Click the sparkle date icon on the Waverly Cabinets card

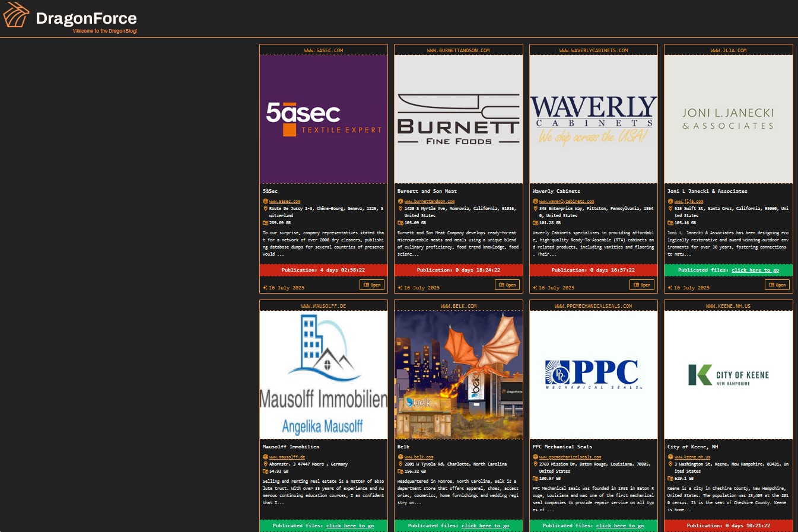[535, 288]
